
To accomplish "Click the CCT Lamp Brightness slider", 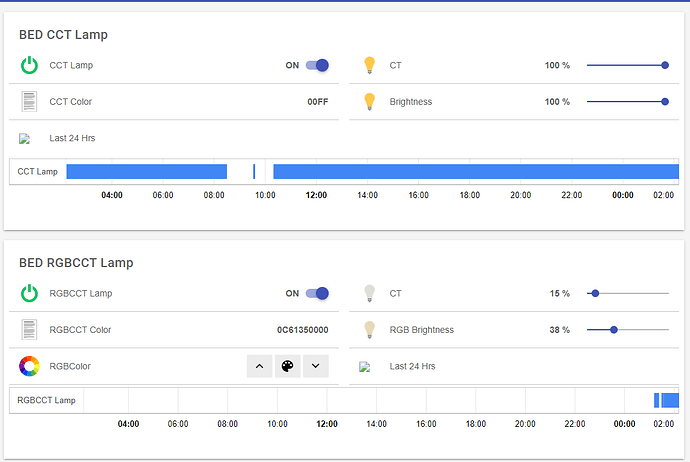I will coord(627,102).
